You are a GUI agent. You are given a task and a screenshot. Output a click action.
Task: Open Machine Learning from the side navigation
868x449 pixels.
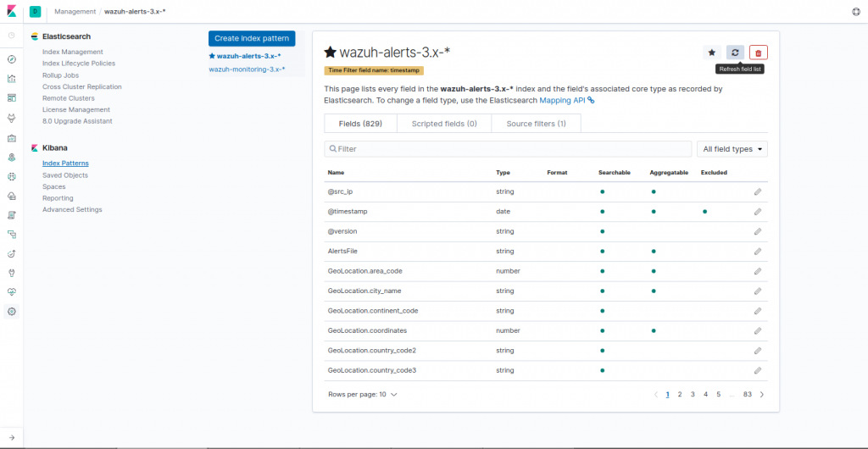tap(12, 176)
